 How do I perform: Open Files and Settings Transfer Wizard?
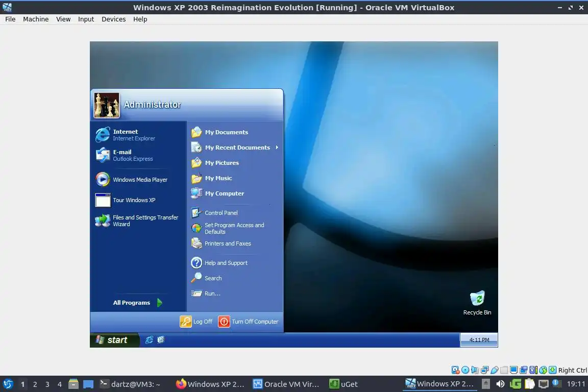[138, 220]
